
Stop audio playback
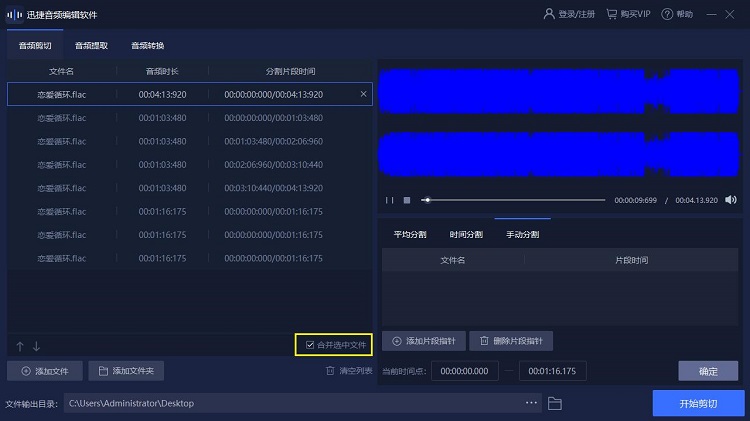coord(407,200)
